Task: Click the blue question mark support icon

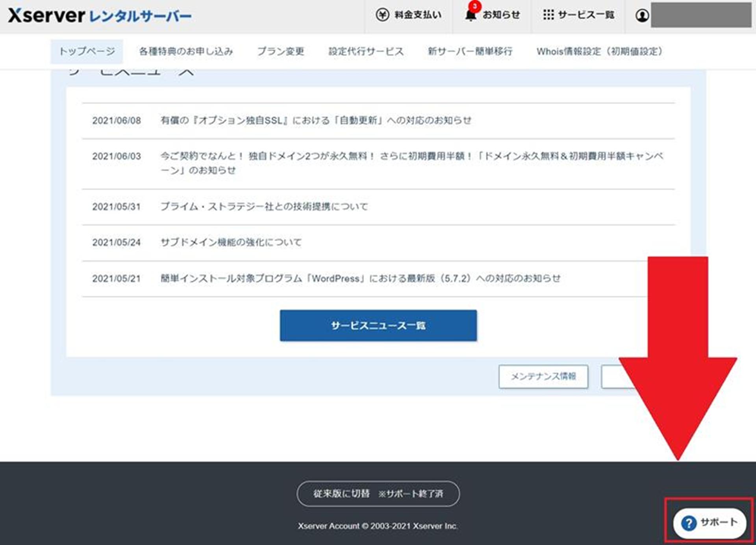Action: pos(689,523)
